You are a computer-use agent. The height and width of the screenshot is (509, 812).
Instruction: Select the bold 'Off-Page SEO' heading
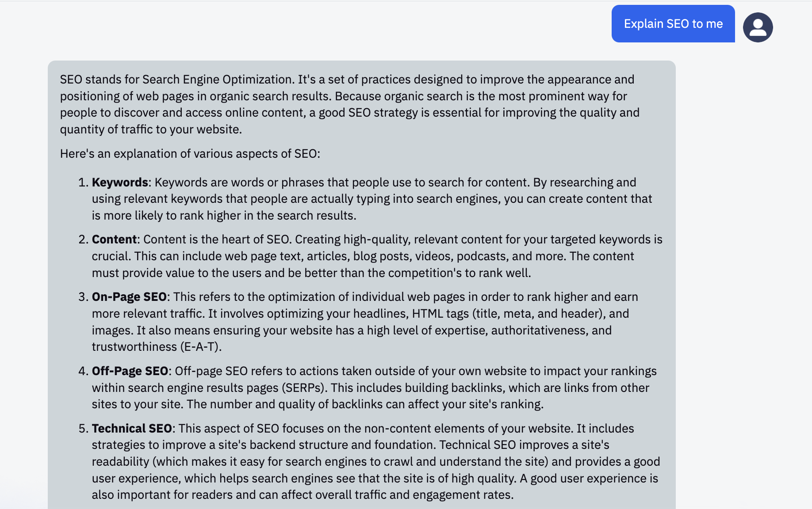tap(130, 371)
